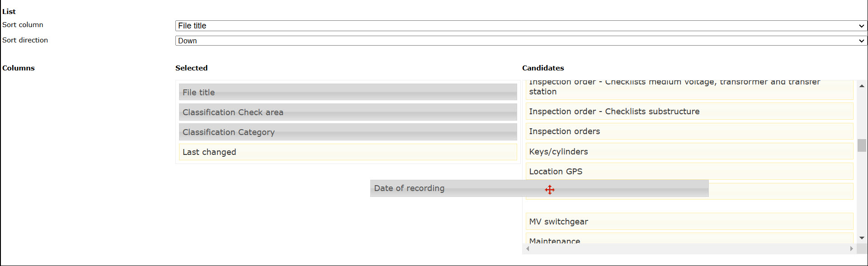
Task: Select the MV switchgear candidate
Action: pos(689,221)
